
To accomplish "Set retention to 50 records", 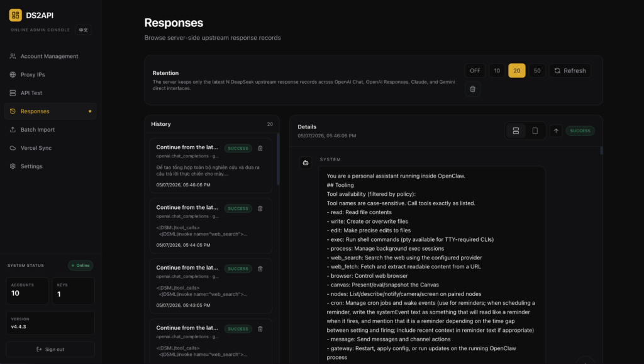I will coord(537,71).
